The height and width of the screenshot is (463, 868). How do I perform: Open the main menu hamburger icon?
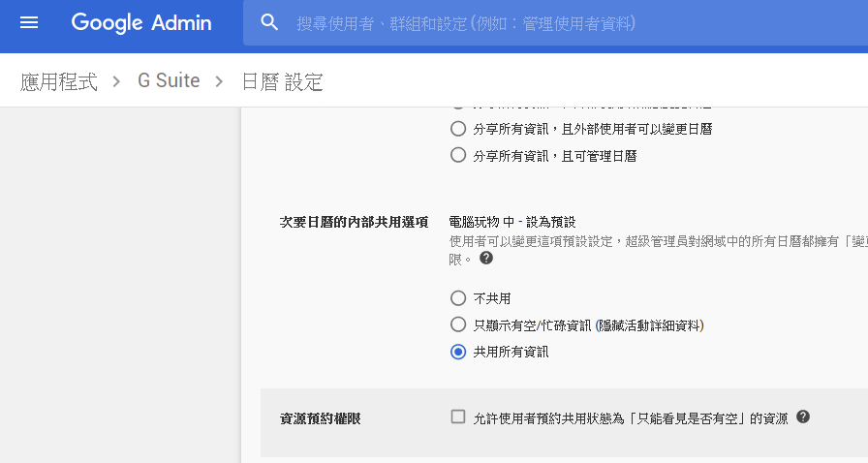(29, 22)
